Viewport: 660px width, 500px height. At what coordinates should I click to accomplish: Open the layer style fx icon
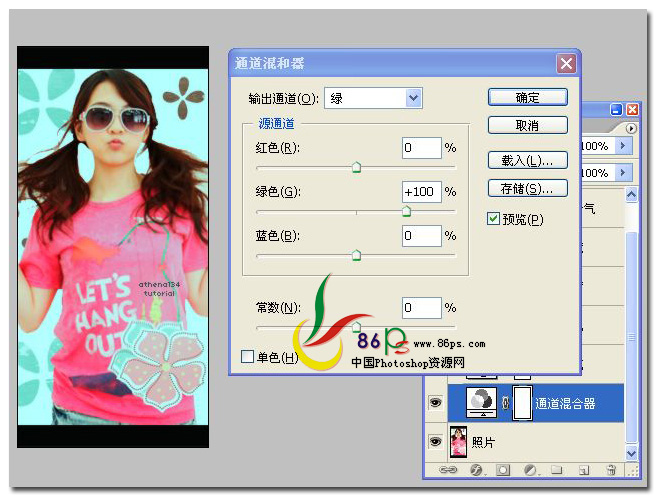pyautogui.click(x=476, y=470)
